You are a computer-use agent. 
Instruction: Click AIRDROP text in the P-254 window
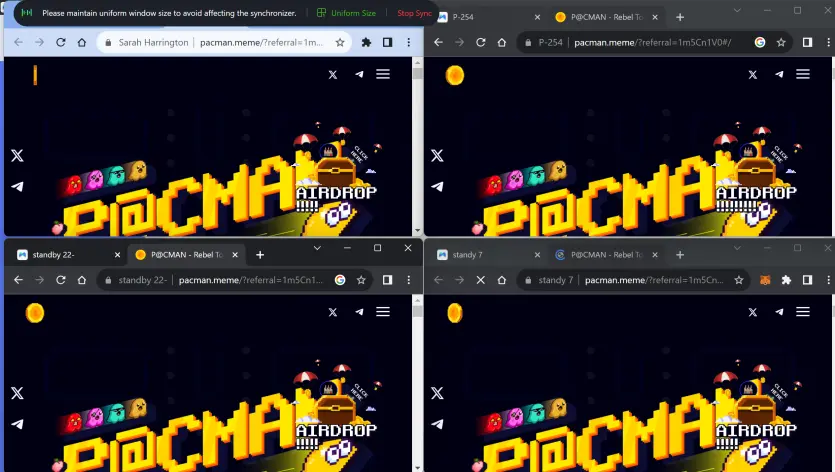(756, 192)
